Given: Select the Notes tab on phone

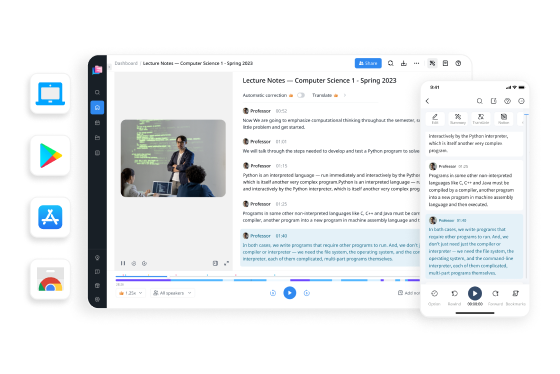Looking at the screenshot, I should [x=504, y=119].
